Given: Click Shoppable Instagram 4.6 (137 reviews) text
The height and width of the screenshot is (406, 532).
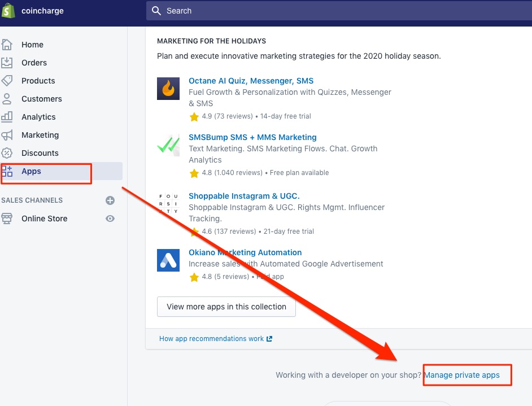Looking at the screenshot, I should pos(229,232).
